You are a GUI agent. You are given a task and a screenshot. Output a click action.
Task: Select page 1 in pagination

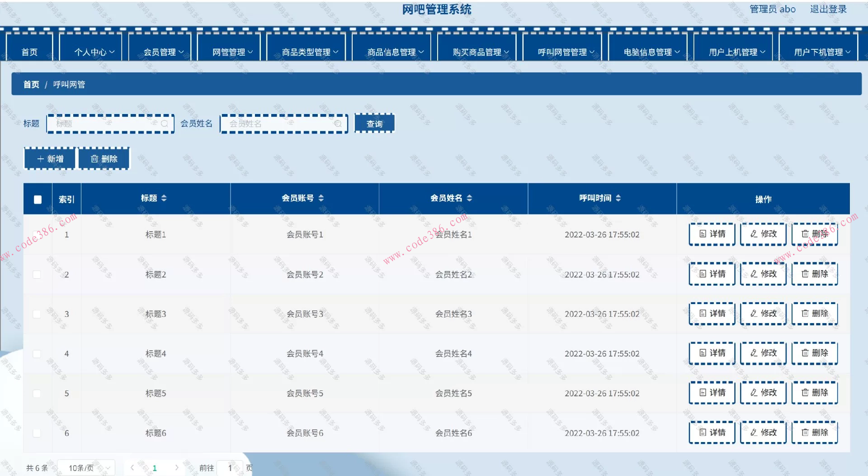pyautogui.click(x=155, y=468)
